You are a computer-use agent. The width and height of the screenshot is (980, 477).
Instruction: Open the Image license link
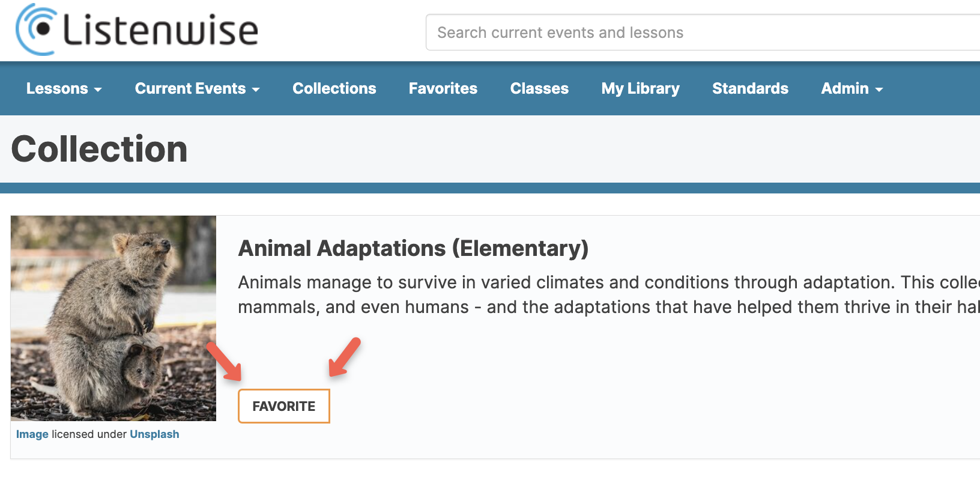click(32, 434)
